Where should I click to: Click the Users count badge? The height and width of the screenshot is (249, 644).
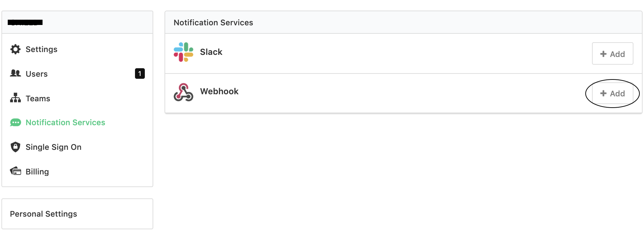(140, 74)
